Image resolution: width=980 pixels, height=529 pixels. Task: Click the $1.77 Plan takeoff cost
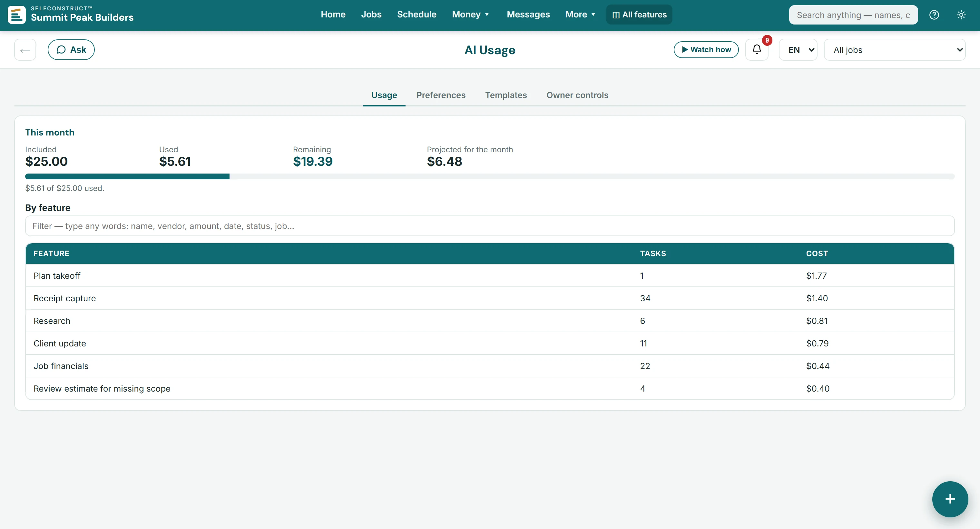tap(817, 275)
